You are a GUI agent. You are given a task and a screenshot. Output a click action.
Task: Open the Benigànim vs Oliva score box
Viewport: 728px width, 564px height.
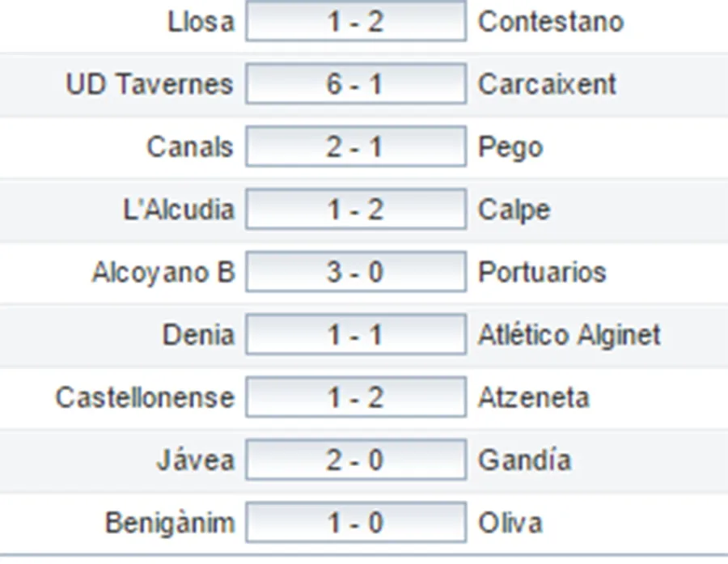pyautogui.click(x=356, y=522)
